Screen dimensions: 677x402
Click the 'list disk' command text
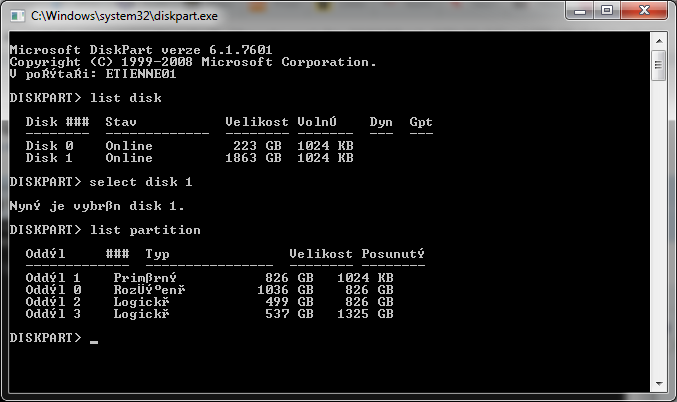pos(125,98)
